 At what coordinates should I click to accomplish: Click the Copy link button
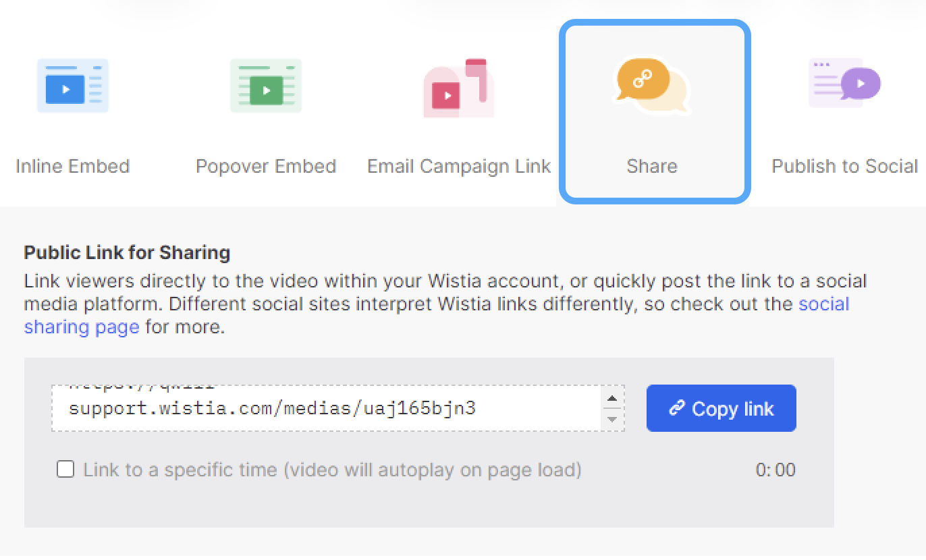(721, 408)
